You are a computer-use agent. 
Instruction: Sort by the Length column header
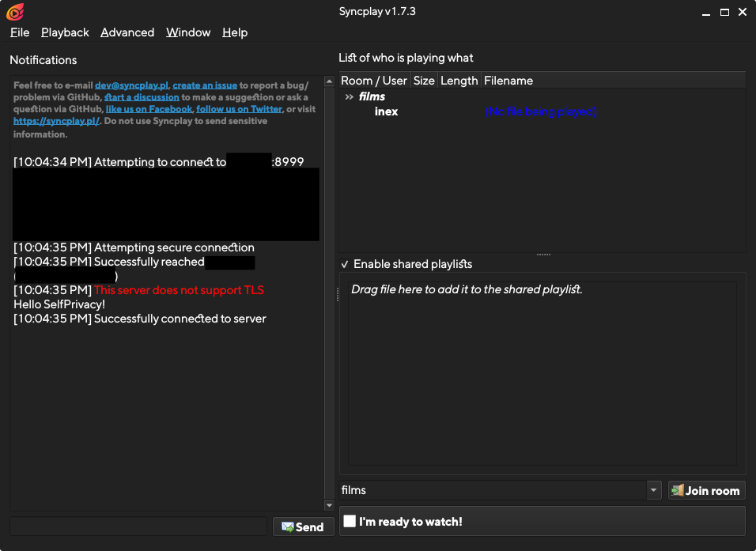[x=459, y=81]
